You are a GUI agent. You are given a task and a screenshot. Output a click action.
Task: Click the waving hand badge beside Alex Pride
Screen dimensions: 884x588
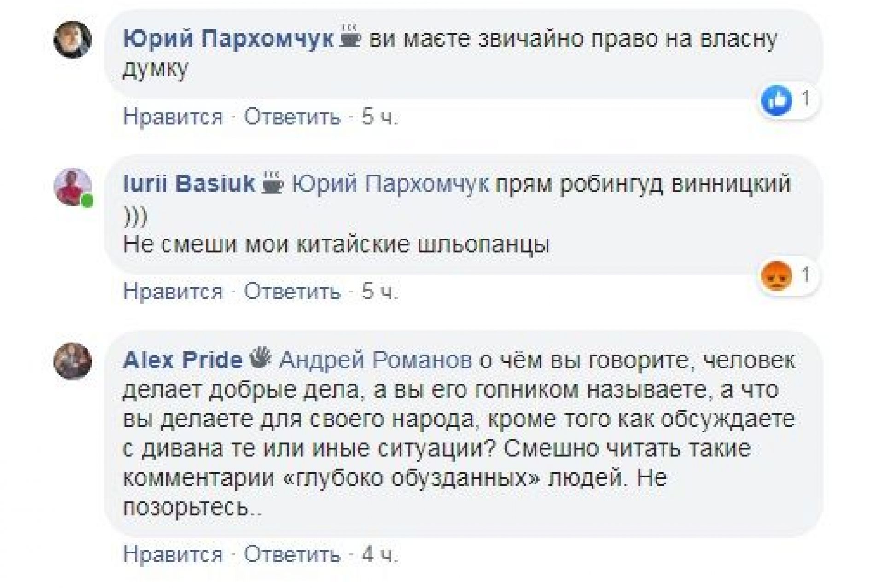click(261, 358)
